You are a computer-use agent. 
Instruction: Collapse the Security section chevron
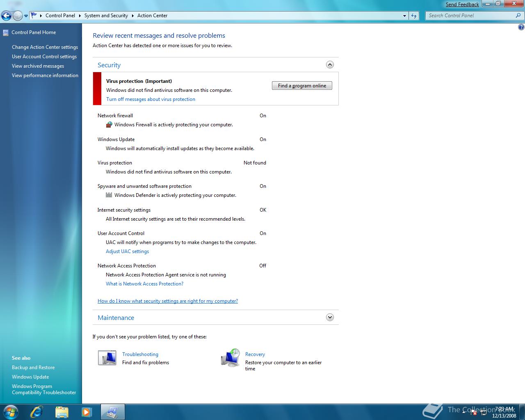click(x=330, y=65)
